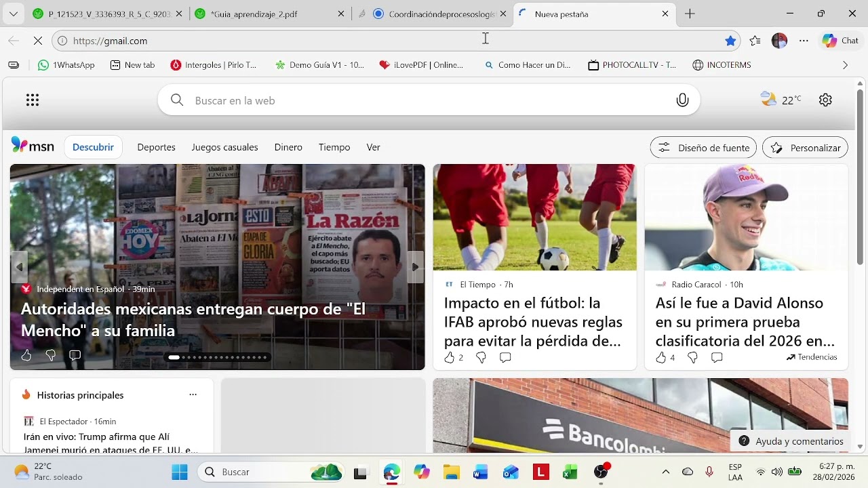
Task: Toggle the favorites star in address bar
Action: [x=730, y=41]
